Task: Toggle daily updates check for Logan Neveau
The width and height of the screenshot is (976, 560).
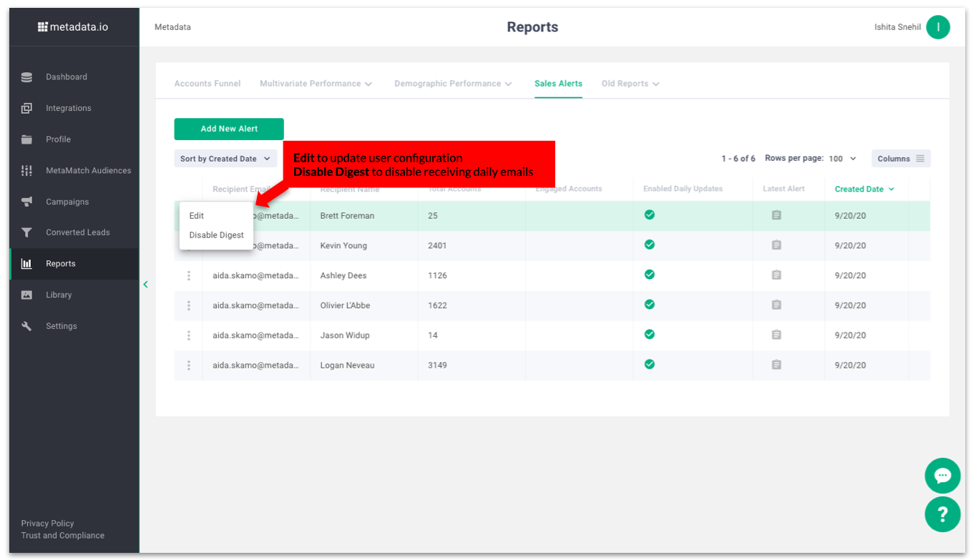Action: pos(650,365)
